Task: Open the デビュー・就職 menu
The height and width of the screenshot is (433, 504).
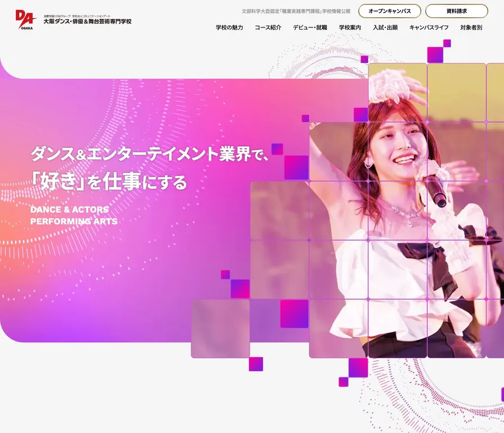Action: 310,28
